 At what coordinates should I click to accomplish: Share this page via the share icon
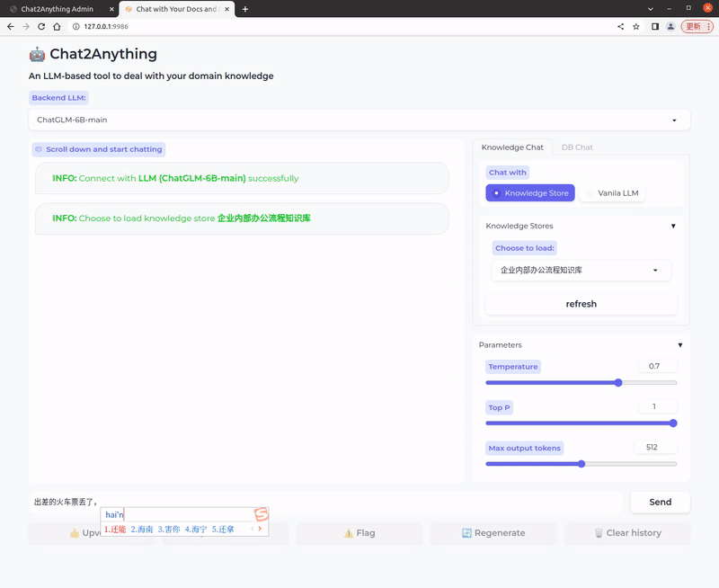click(620, 27)
